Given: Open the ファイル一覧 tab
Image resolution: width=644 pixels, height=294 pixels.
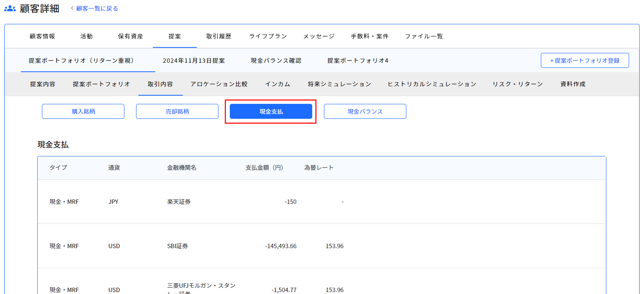Looking at the screenshot, I should (x=424, y=36).
